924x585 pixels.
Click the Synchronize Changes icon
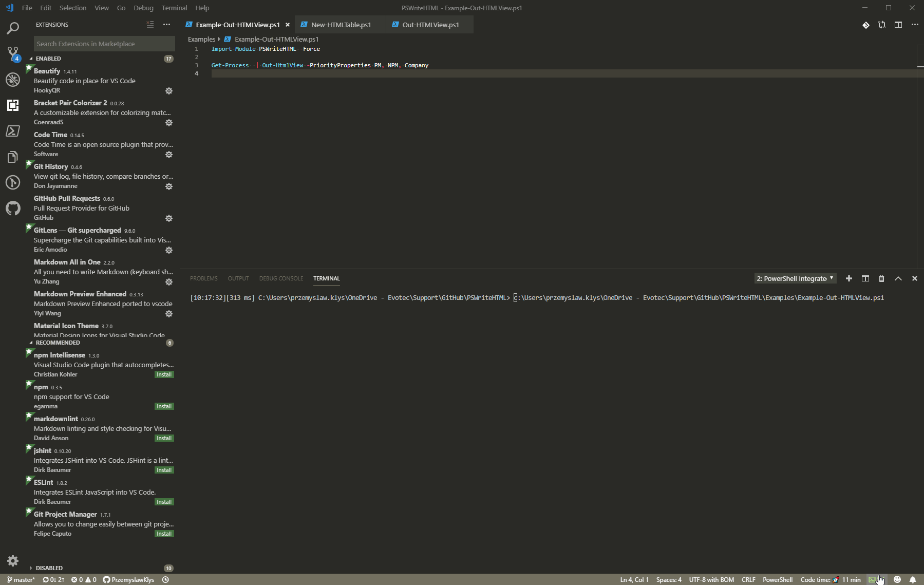click(x=882, y=25)
